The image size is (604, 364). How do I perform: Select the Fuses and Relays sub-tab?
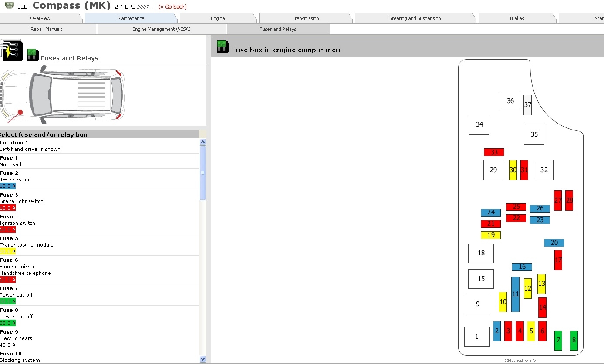(278, 29)
